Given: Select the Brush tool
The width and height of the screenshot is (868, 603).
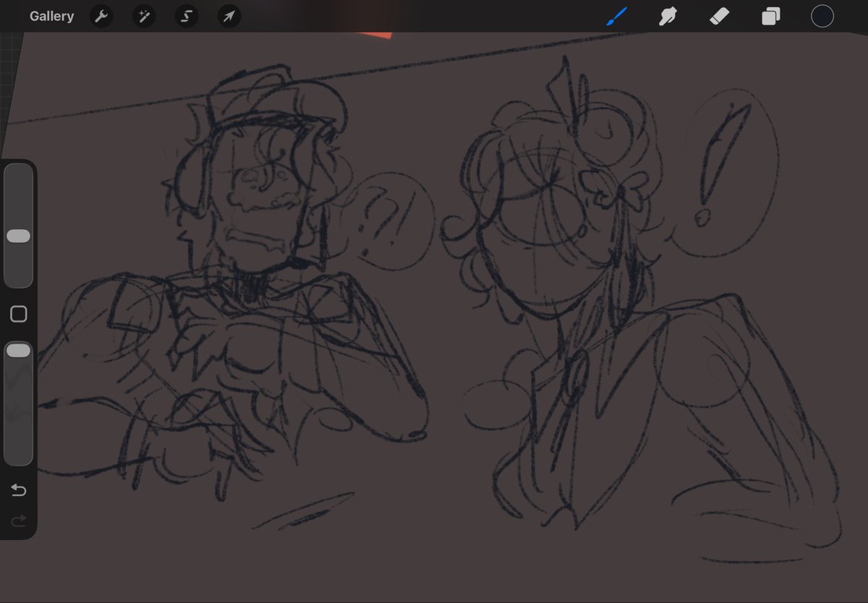Looking at the screenshot, I should (617, 16).
